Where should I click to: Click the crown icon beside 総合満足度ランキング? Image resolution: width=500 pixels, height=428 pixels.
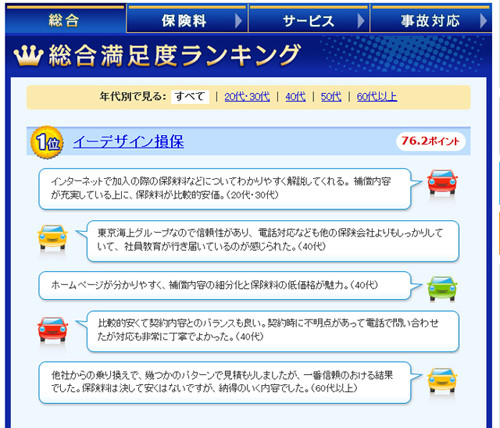coord(29,56)
